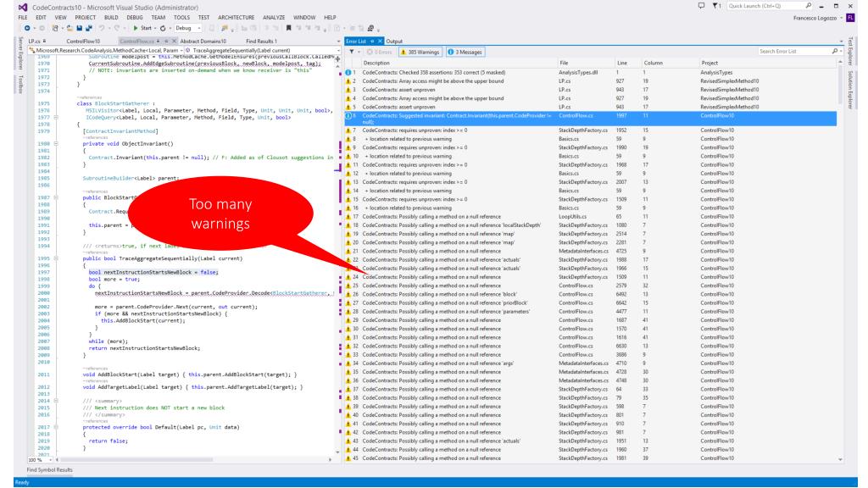Sort the Error List by Description column
Image resolution: width=868 pixels, height=488 pixels.
point(376,63)
